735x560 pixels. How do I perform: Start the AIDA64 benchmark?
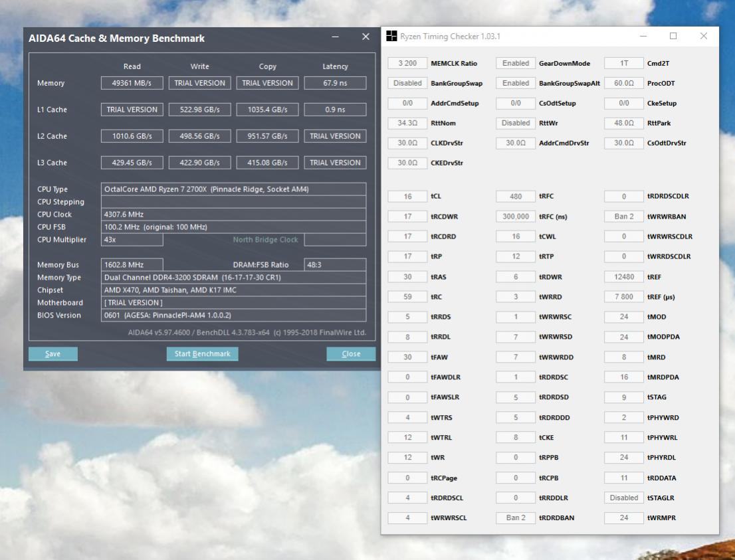click(x=203, y=354)
